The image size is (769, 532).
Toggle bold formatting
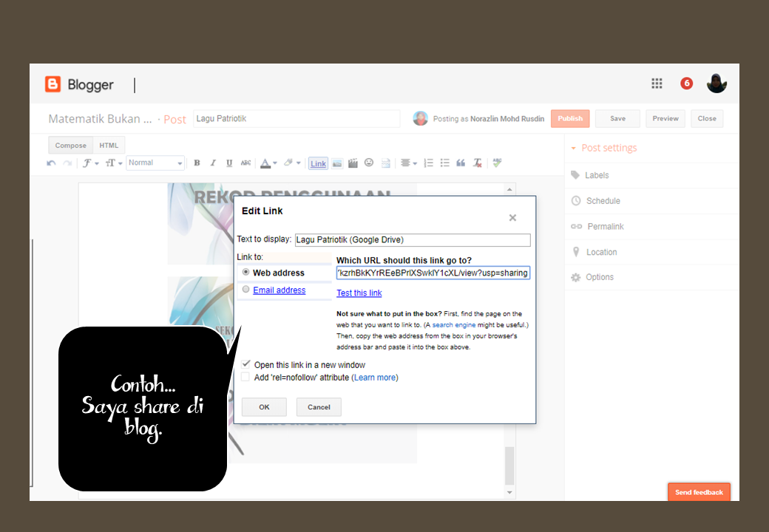pyautogui.click(x=197, y=163)
